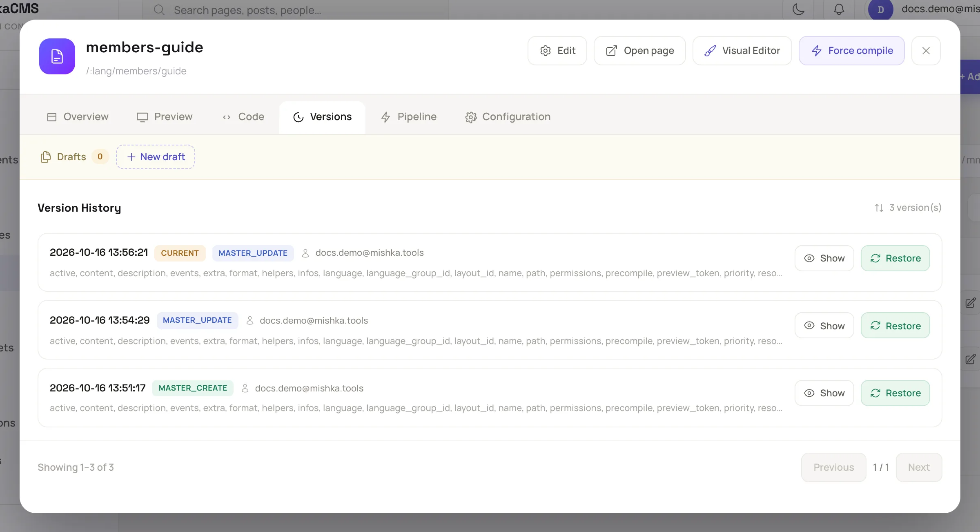This screenshot has width=980, height=532.
Task: Click the Next pagination button
Action: (x=919, y=467)
